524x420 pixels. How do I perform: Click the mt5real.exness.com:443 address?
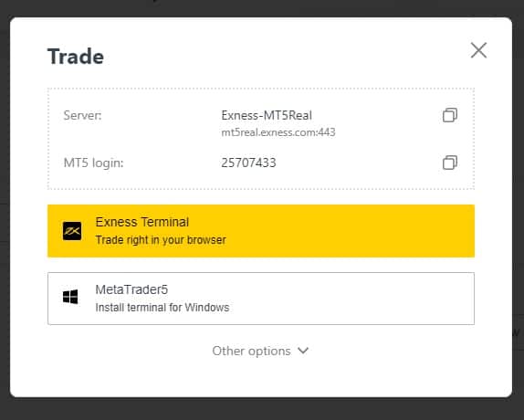pyautogui.click(x=278, y=132)
